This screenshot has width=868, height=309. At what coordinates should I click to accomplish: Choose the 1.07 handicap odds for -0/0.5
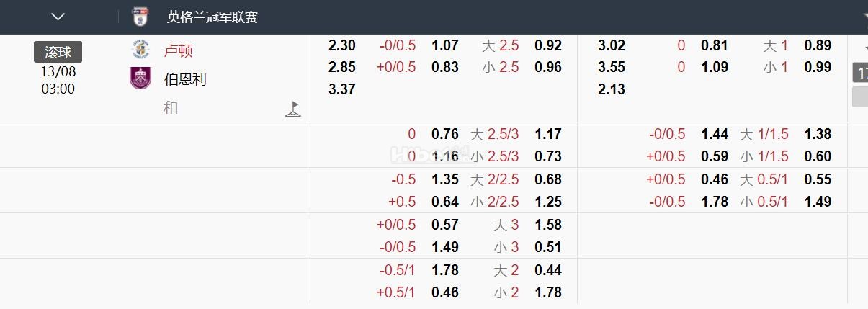tap(445, 45)
